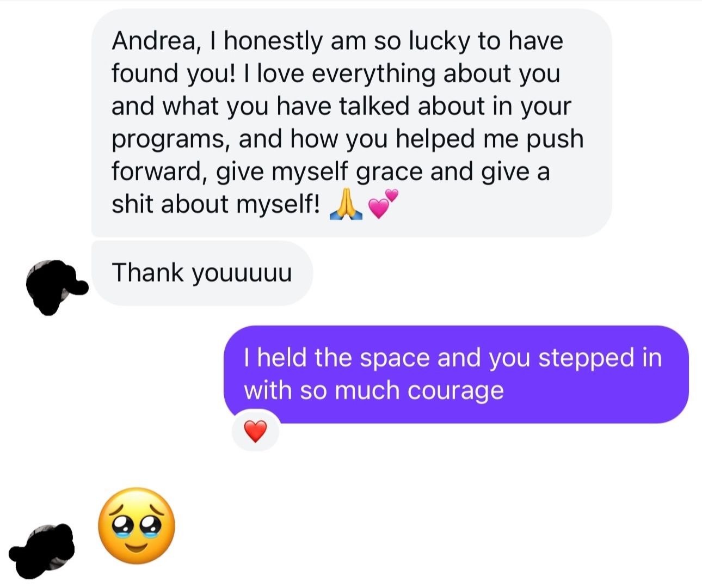Select the pleading face emoji message

coord(137,526)
